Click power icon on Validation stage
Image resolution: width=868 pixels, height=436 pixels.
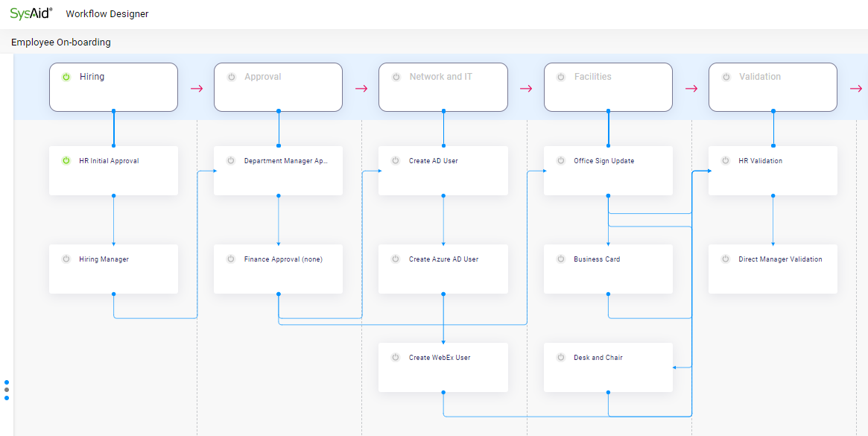[x=726, y=77]
